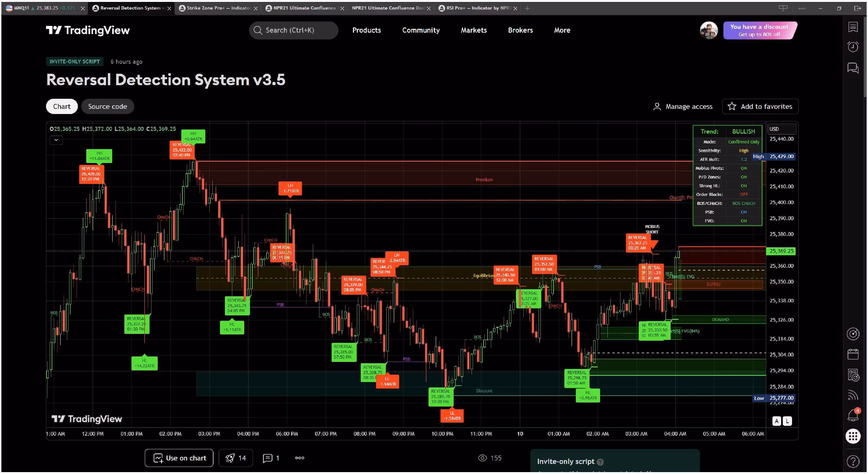868x474 pixels.
Task: Open the TradingView search
Action: click(x=293, y=30)
